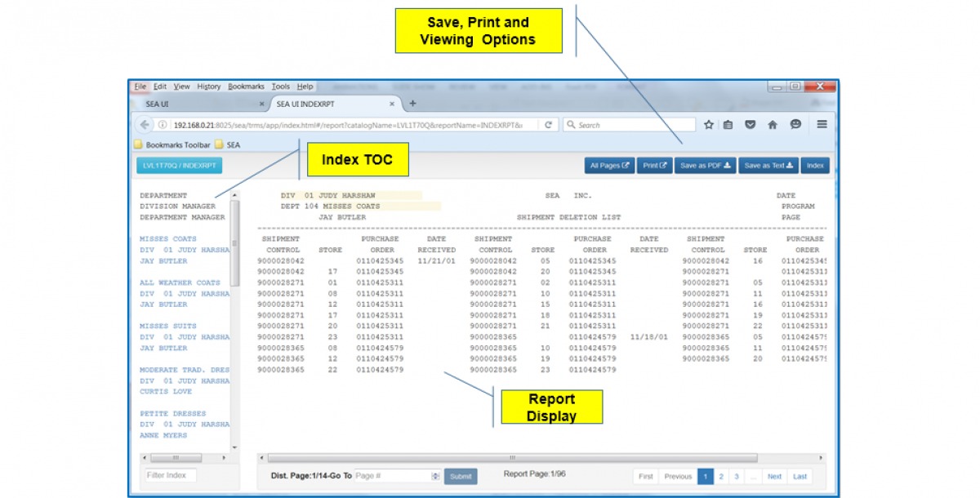The image size is (980, 498).
Task: Open the Index view
Action: coord(814,164)
